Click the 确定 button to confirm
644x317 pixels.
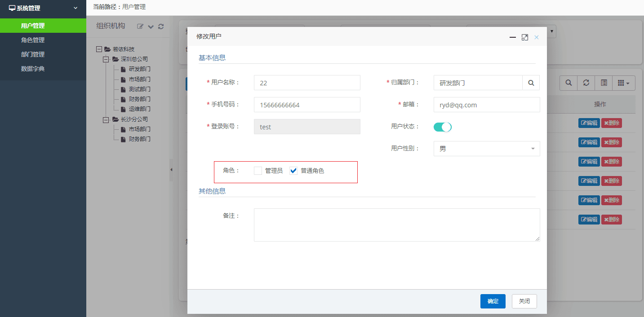coord(493,301)
